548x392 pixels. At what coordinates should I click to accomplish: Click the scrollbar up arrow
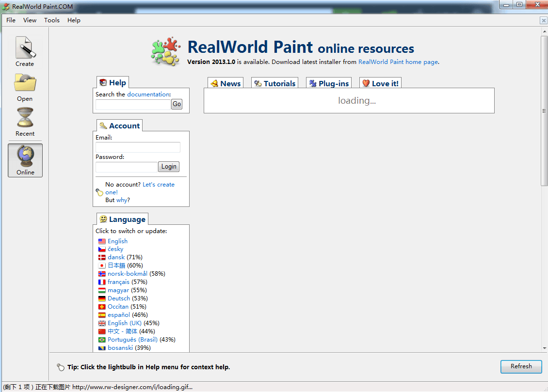pyautogui.click(x=544, y=31)
